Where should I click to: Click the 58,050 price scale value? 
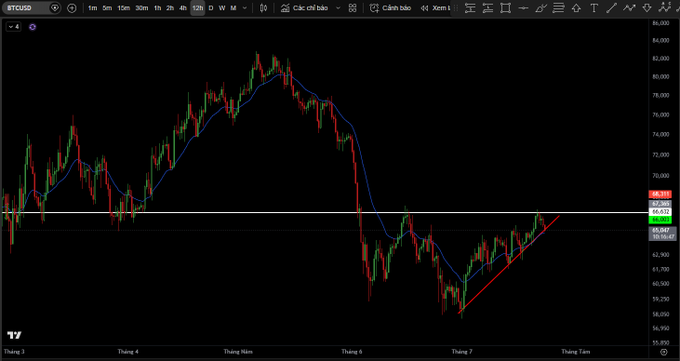point(660,314)
